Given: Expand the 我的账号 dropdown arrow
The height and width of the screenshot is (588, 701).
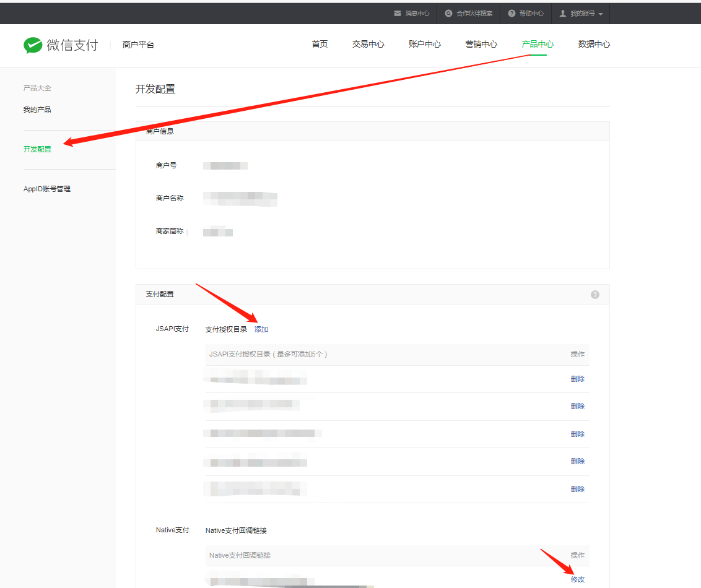Looking at the screenshot, I should 601,14.
